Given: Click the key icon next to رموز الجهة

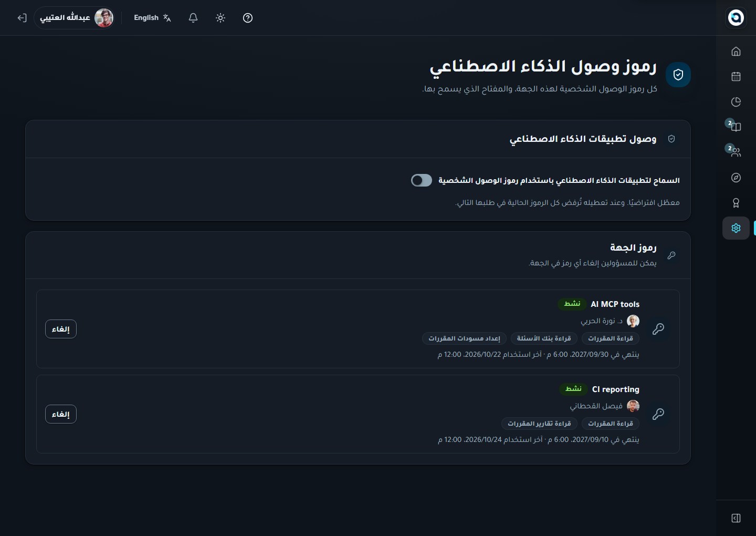Looking at the screenshot, I should [671, 255].
